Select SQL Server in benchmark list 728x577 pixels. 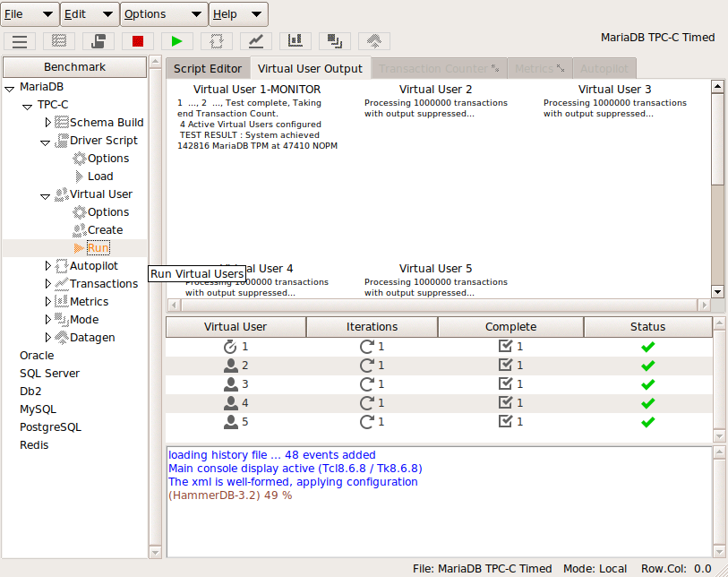pos(49,374)
